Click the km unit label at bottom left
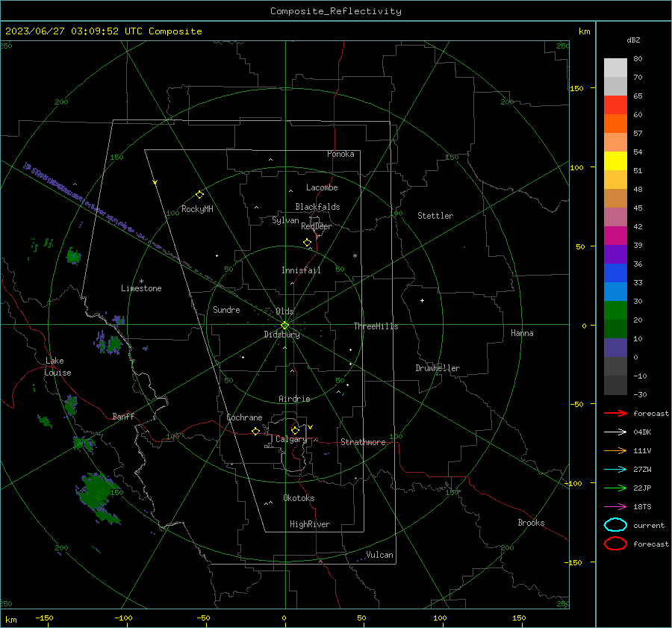The height and width of the screenshot is (628, 672). [10, 620]
